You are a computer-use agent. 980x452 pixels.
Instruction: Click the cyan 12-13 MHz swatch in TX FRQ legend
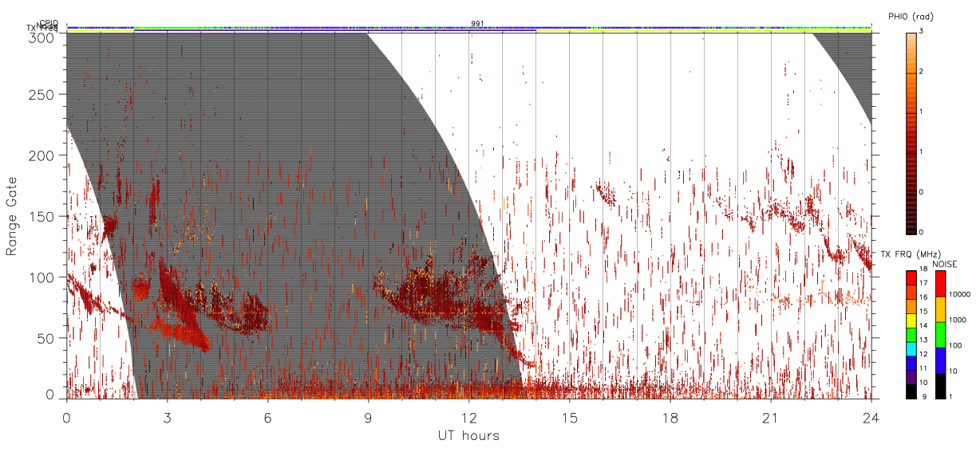pos(911,349)
